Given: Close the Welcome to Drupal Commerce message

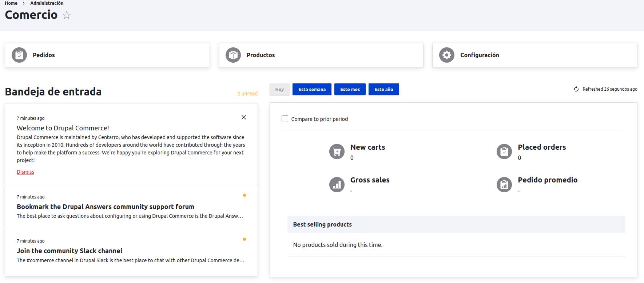Looking at the screenshot, I should (x=244, y=117).
